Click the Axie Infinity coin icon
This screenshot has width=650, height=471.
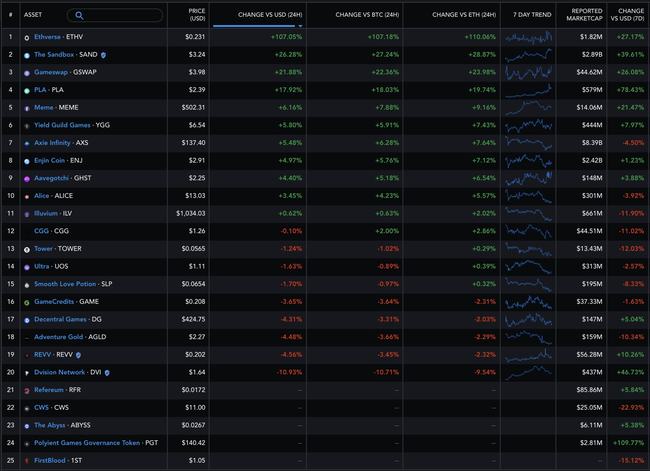[x=27, y=143]
